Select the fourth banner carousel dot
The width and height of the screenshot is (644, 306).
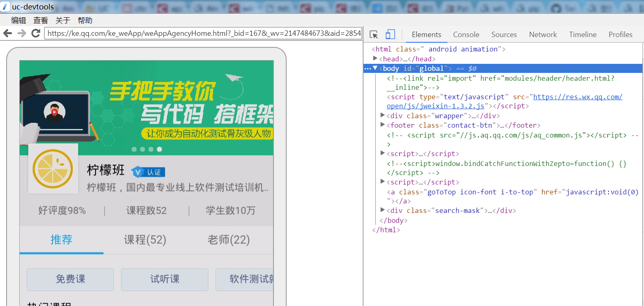[160, 149]
